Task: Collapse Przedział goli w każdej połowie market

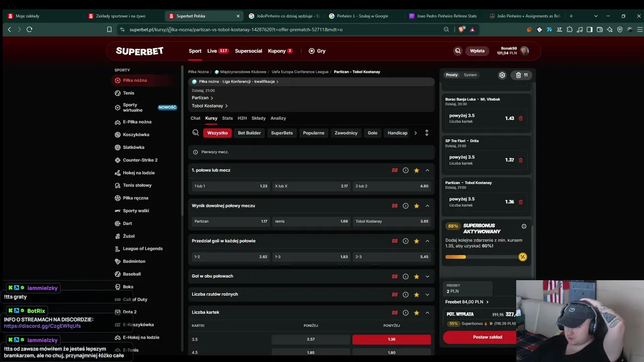Action: (428, 241)
